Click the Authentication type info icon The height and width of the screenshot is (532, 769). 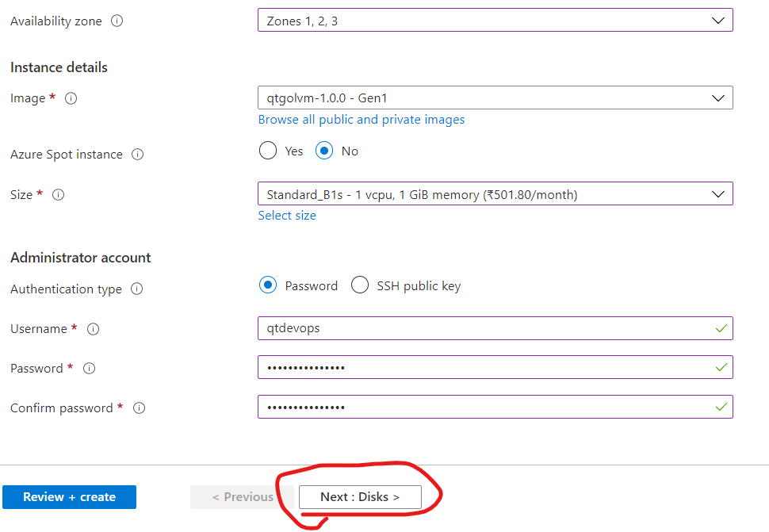[x=137, y=289]
